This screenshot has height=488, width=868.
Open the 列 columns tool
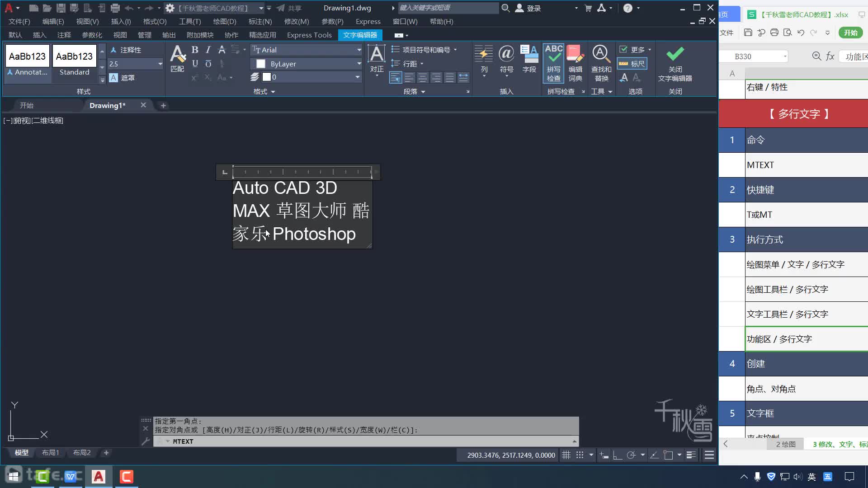click(x=484, y=61)
